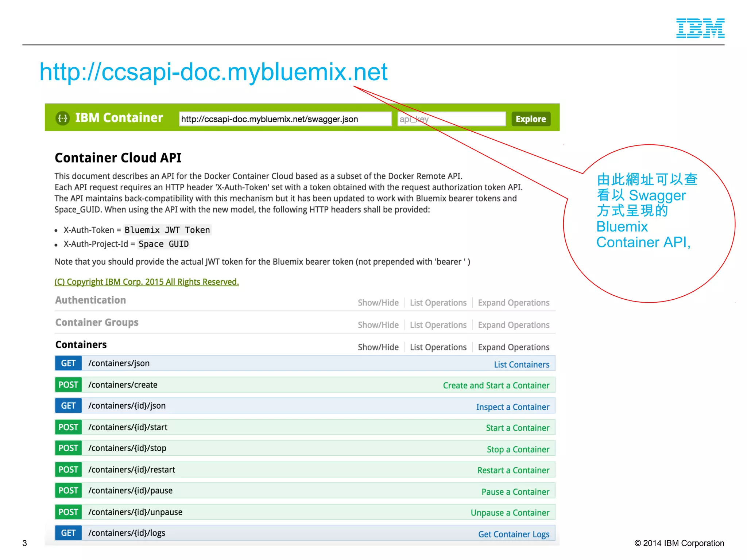Screen dimensions: 747x560
Task: Click List Operations for Authentication
Action: pyautogui.click(x=438, y=303)
